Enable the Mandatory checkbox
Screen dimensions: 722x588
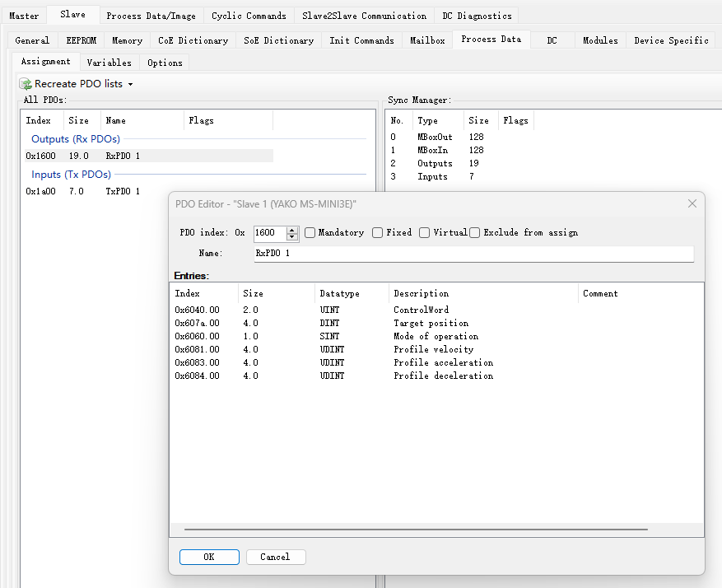click(310, 233)
